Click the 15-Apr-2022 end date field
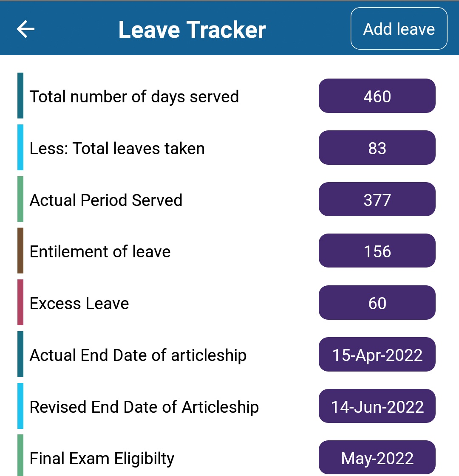This screenshot has height=476, width=459. tap(377, 355)
